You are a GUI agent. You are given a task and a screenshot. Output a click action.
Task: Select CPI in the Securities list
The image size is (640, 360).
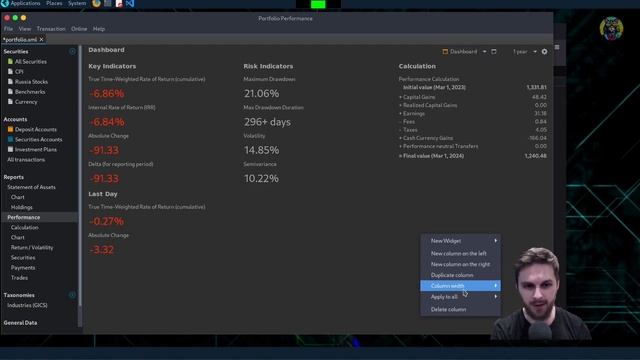tap(19, 72)
